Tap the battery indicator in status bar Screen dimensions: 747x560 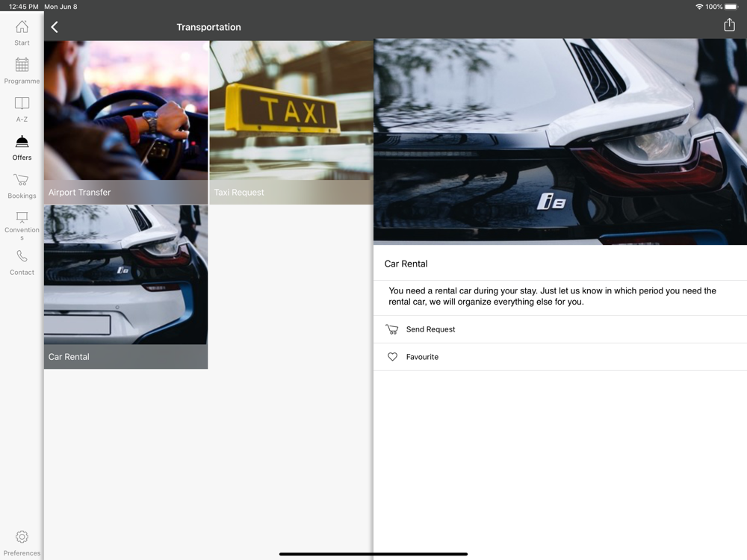click(x=731, y=7)
